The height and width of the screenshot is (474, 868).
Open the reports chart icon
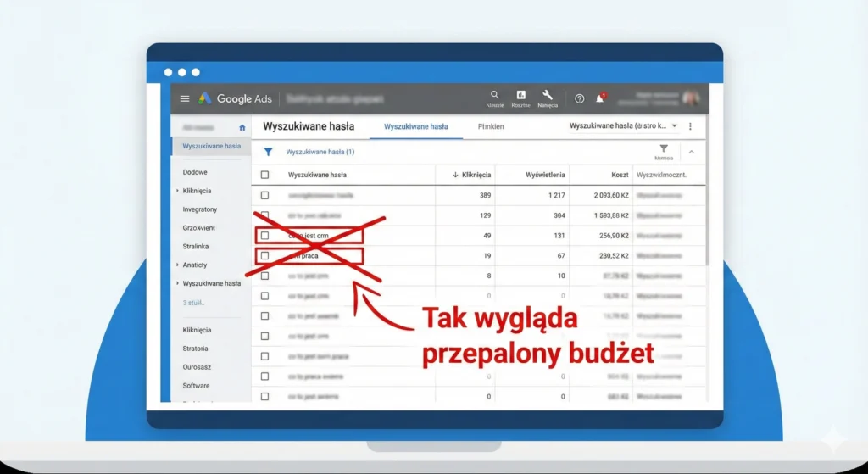(x=520, y=96)
